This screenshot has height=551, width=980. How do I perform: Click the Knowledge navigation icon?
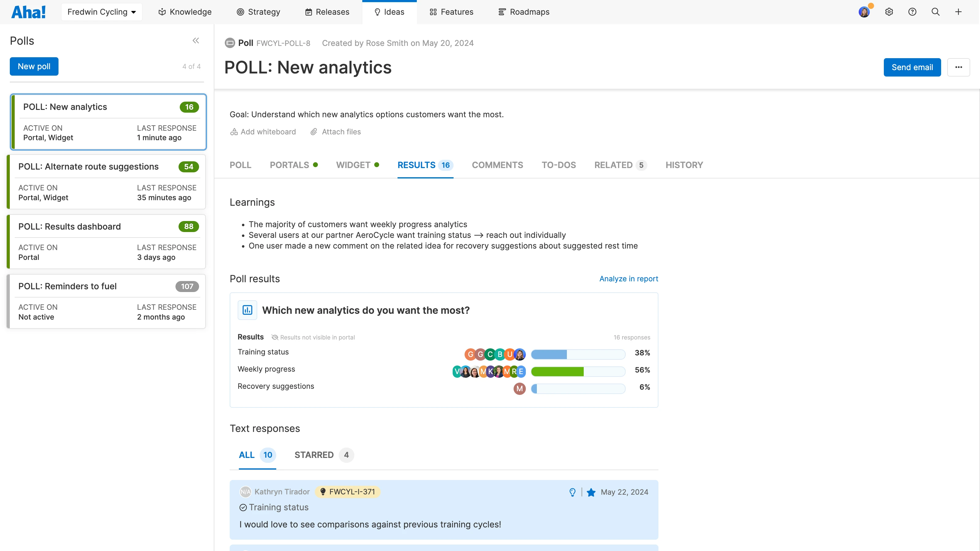[162, 12]
